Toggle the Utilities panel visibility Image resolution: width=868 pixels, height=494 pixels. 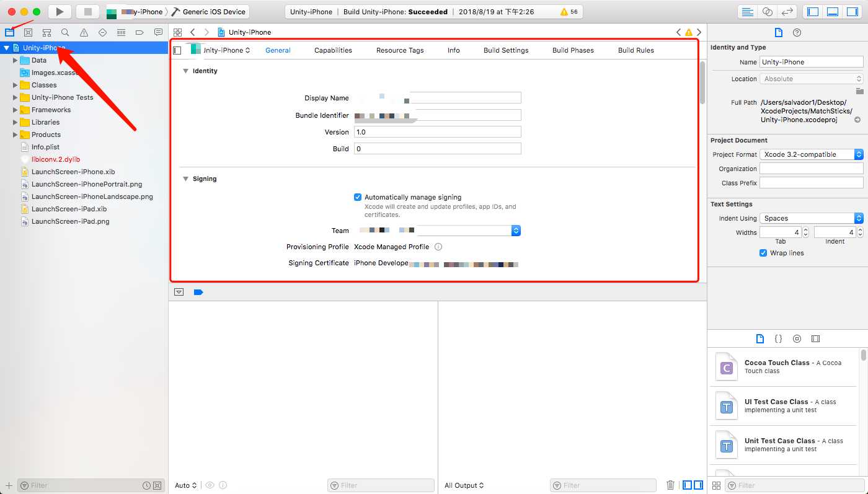(853, 12)
